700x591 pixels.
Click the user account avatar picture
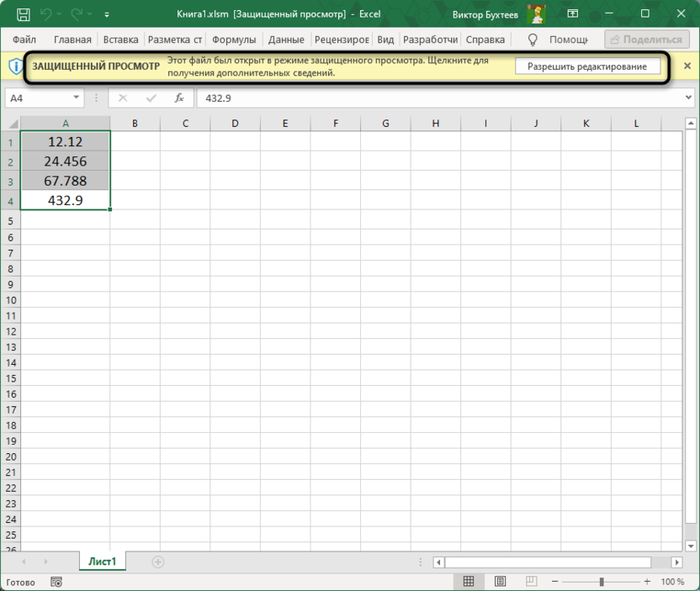point(536,14)
